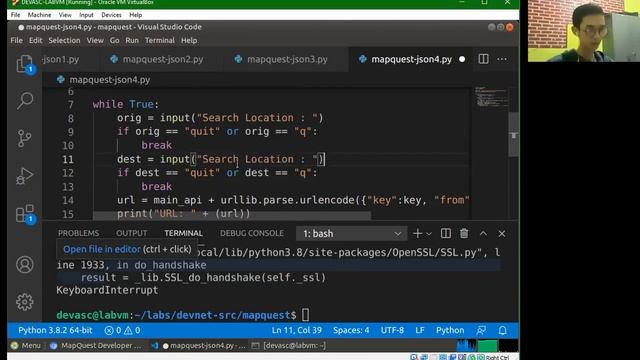The width and height of the screenshot is (640, 360).
Task: Open the OUTPUT panel tab
Action: pyautogui.click(x=131, y=233)
